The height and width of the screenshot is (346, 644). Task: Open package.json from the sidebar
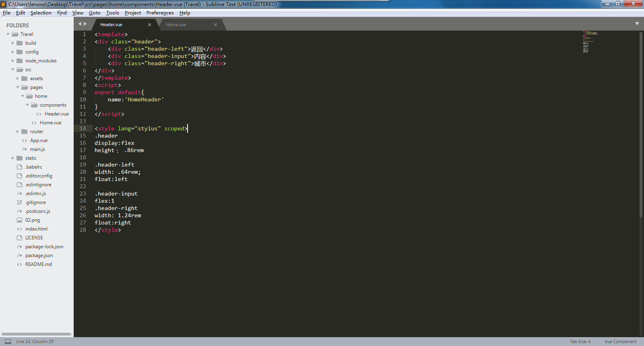pyautogui.click(x=39, y=255)
